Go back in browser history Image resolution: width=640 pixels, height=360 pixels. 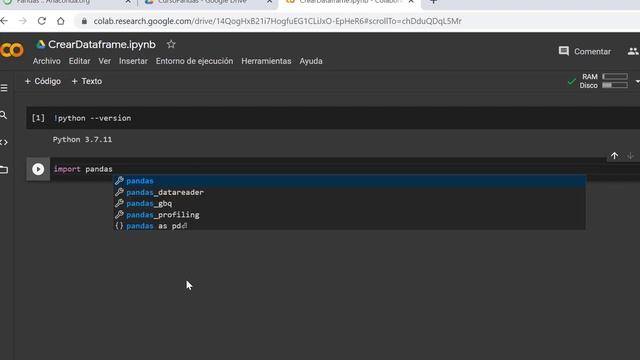pyautogui.click(x=4, y=21)
